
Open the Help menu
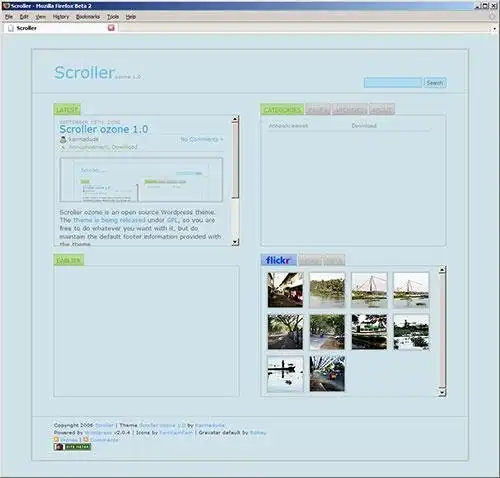click(131, 17)
